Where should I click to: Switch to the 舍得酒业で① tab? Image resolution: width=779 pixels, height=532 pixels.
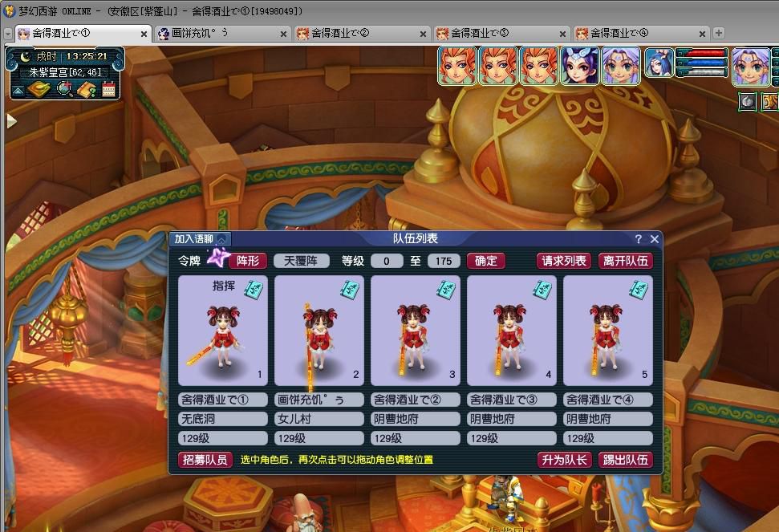(x=82, y=33)
